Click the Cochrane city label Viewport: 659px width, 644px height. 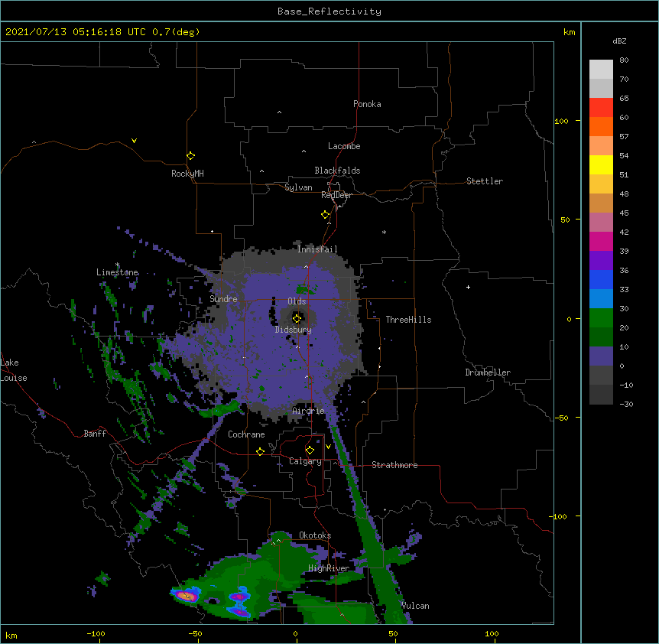pos(246,434)
